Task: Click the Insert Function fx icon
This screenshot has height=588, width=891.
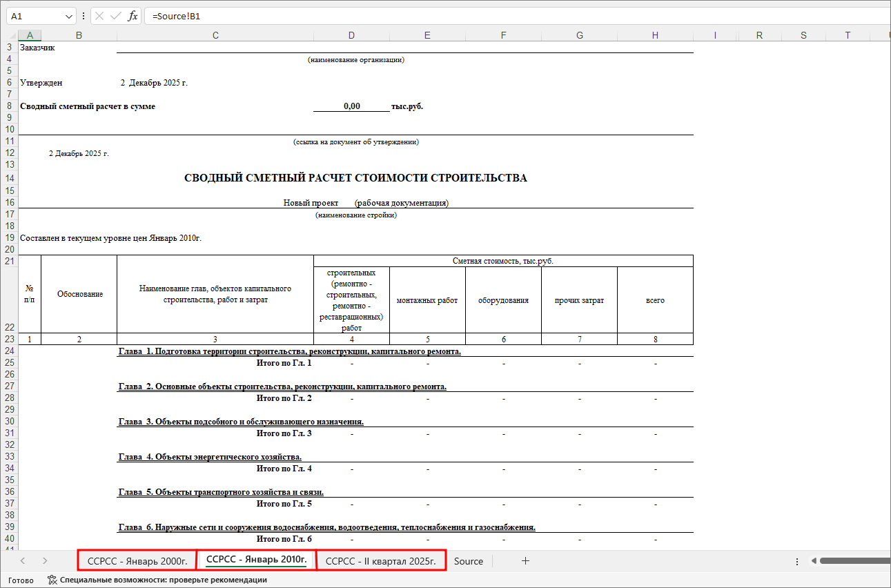Action: click(133, 16)
